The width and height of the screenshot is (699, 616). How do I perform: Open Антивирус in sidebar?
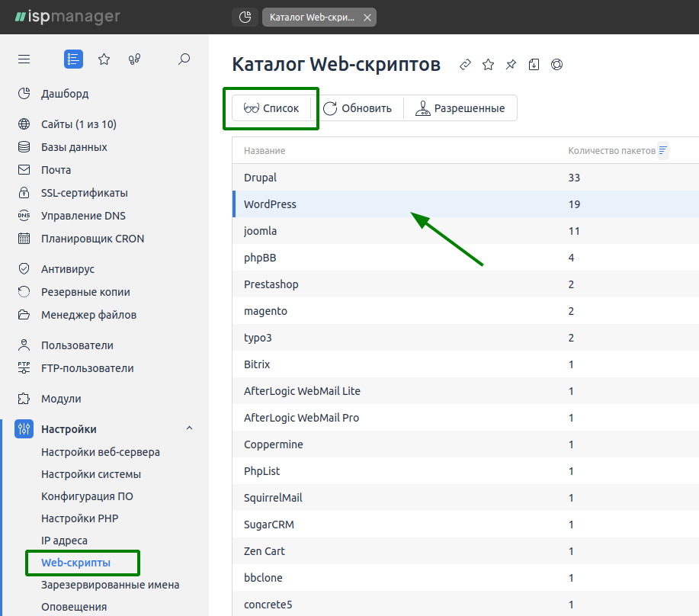pyautogui.click(x=68, y=269)
